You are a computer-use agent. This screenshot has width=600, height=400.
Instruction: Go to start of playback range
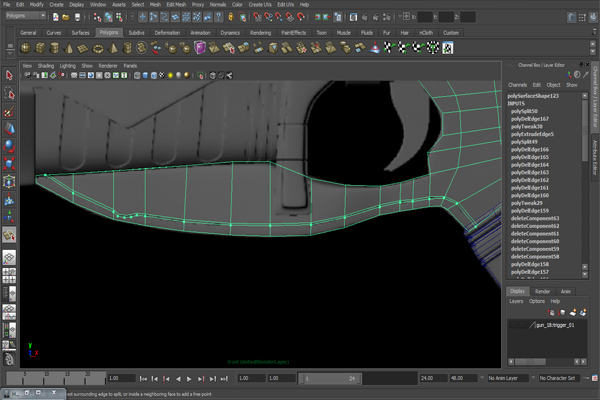coord(143,379)
